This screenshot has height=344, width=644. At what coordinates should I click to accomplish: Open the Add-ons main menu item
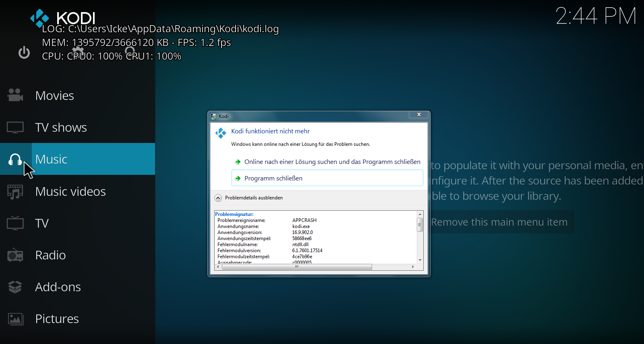[77, 287]
